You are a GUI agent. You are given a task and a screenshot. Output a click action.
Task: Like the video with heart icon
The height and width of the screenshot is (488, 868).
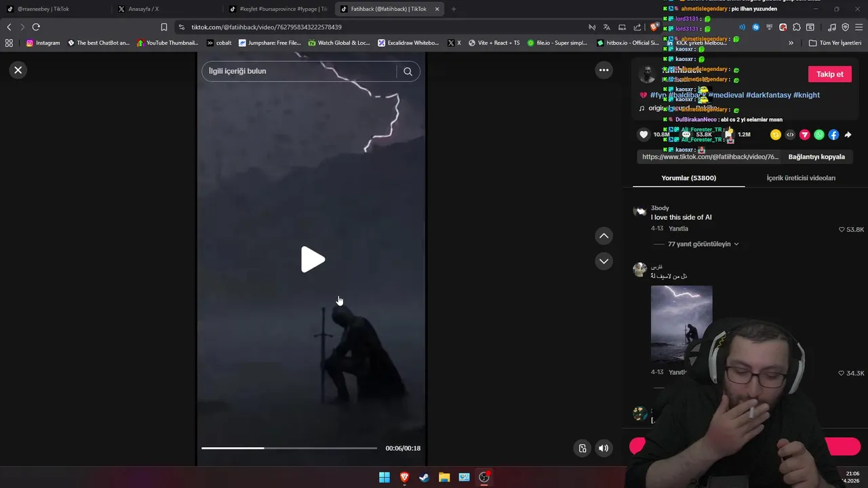644,135
